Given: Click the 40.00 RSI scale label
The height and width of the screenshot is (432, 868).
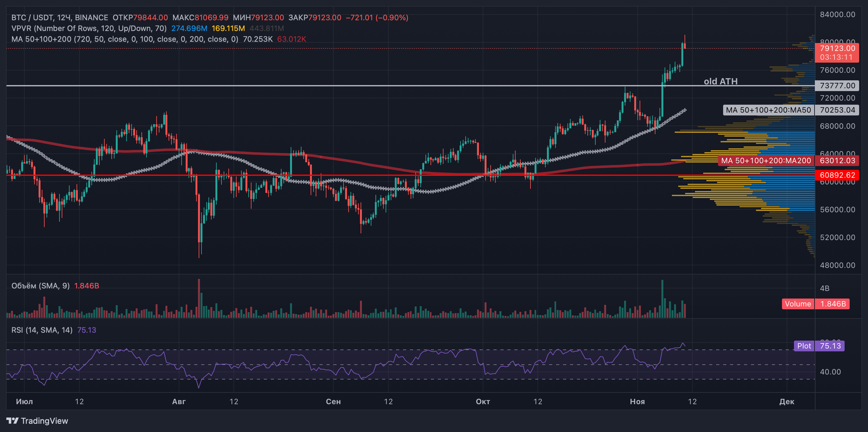Looking at the screenshot, I should (x=830, y=372).
